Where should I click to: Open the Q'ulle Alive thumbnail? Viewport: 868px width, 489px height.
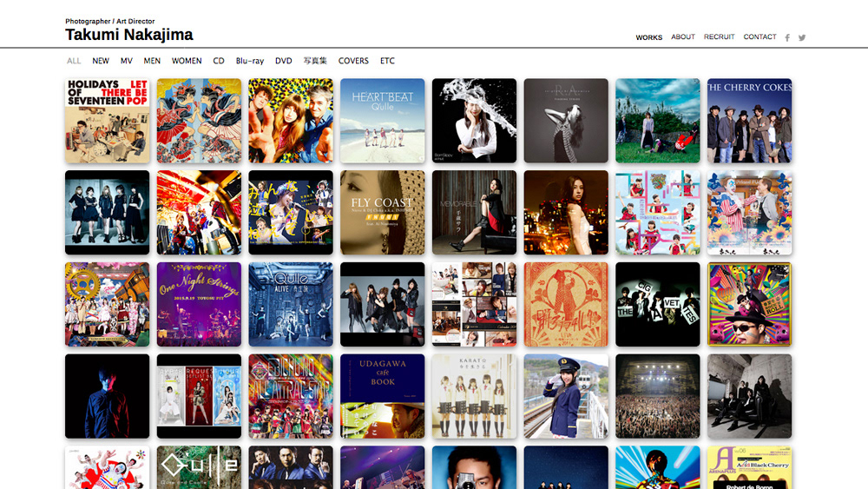click(x=291, y=305)
